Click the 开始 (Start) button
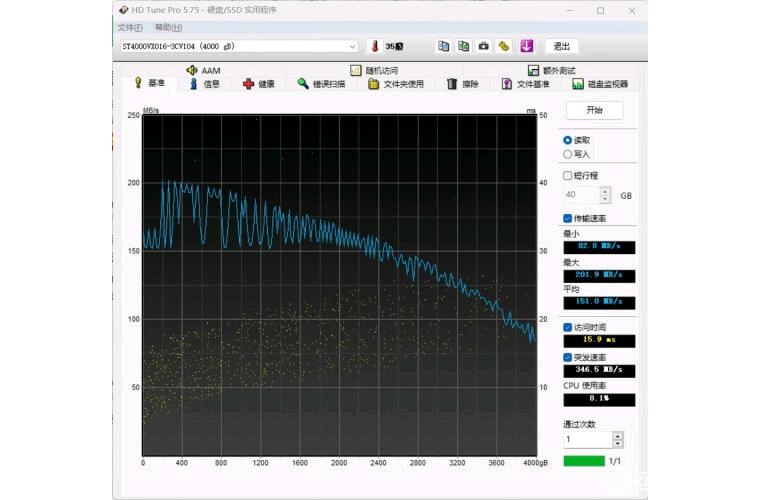This screenshot has height=500, width=760. pyautogui.click(x=594, y=110)
